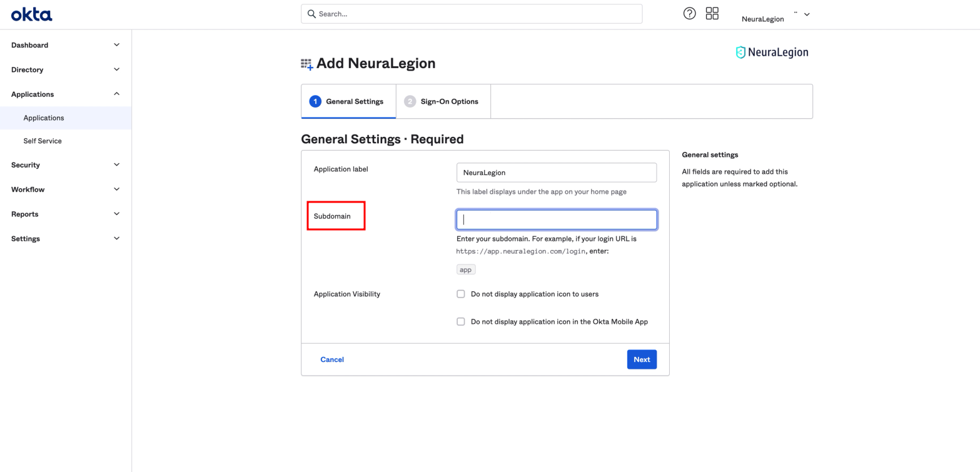The image size is (980, 472).
Task: Open the Security sidebar section
Action: coord(66,164)
